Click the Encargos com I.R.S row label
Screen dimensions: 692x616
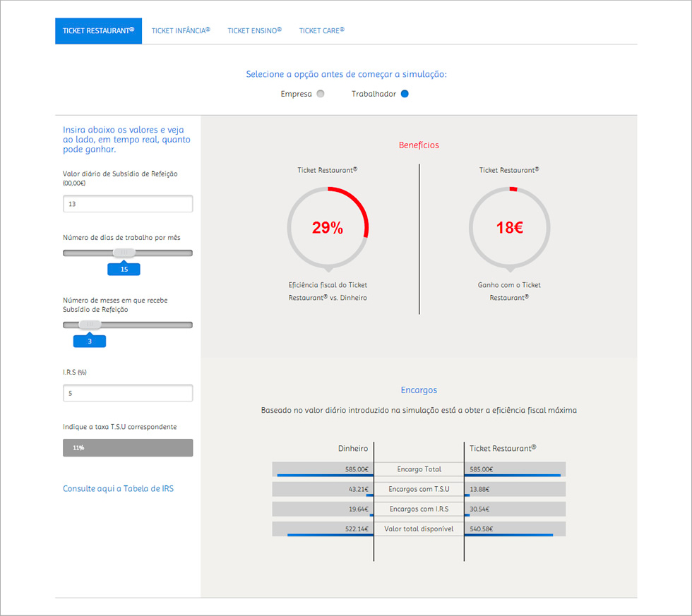click(x=419, y=509)
